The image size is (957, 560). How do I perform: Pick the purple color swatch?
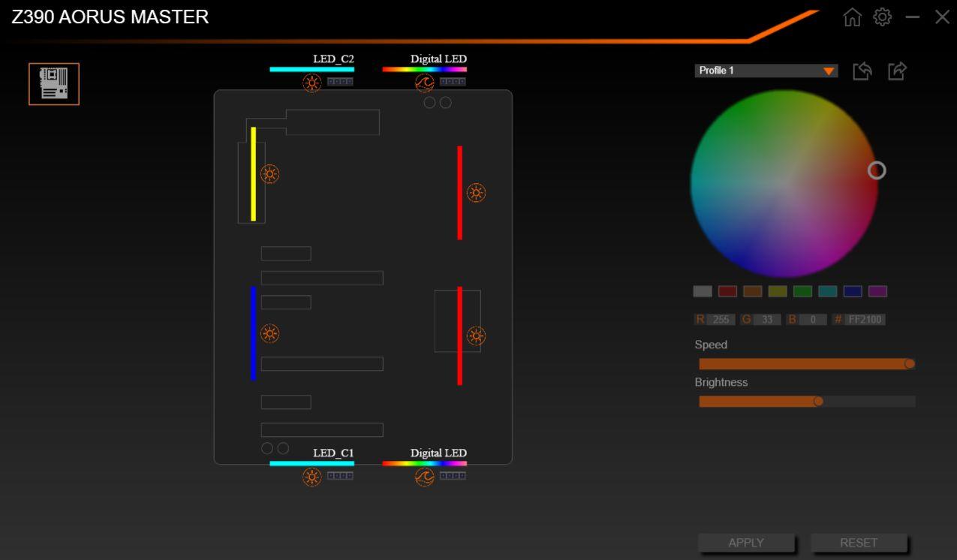[x=877, y=291]
